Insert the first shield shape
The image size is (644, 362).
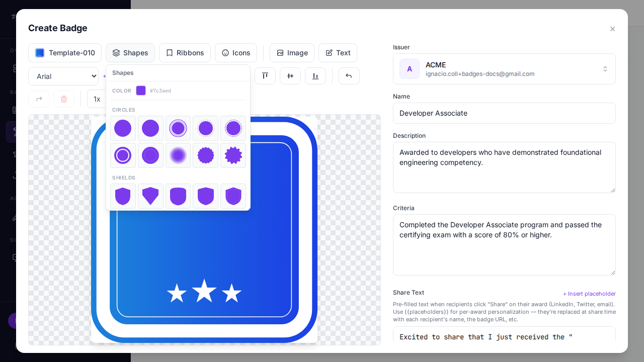click(123, 196)
